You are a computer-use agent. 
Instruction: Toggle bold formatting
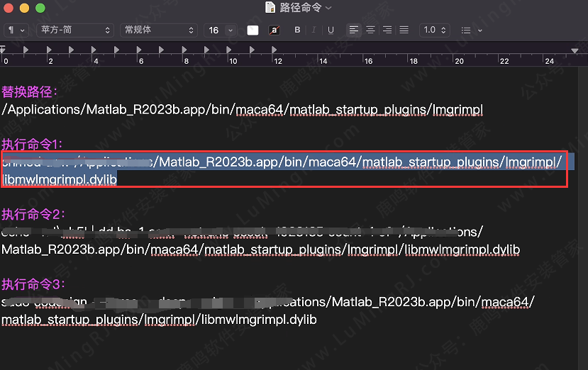297,30
